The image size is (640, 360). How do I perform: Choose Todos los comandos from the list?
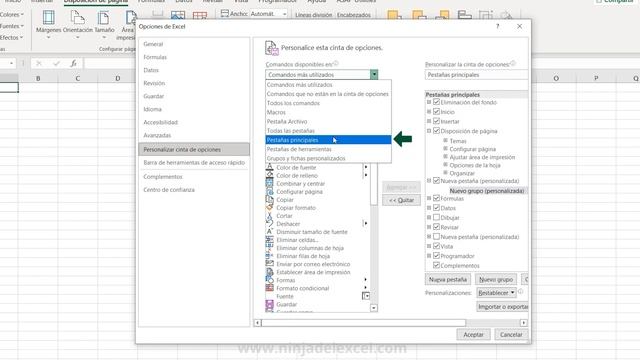(x=328, y=103)
